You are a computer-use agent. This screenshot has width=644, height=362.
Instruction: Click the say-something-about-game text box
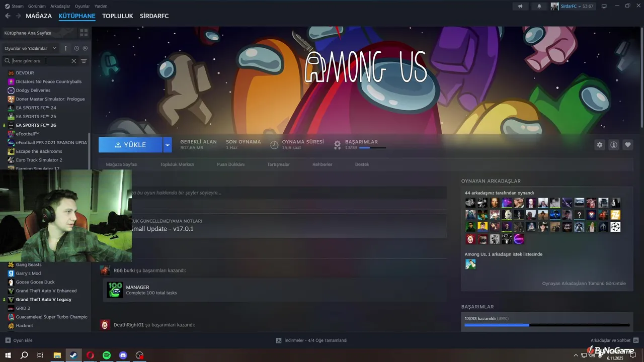coord(289,193)
